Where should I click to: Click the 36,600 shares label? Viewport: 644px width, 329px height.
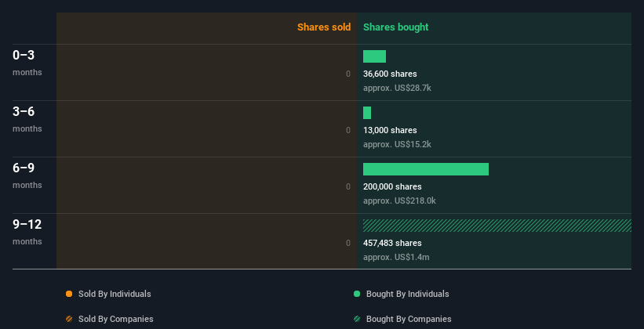coord(390,74)
